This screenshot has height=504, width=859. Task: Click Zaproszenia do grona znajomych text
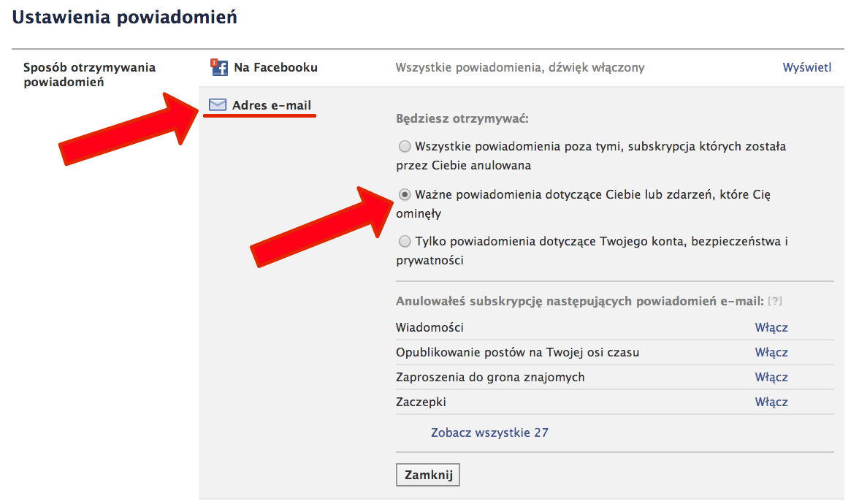click(x=489, y=377)
